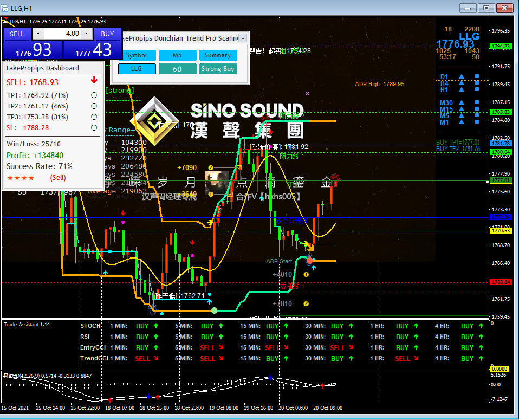Click the SELL one-click trading button
The width and height of the screenshot is (519, 420).
(x=17, y=34)
